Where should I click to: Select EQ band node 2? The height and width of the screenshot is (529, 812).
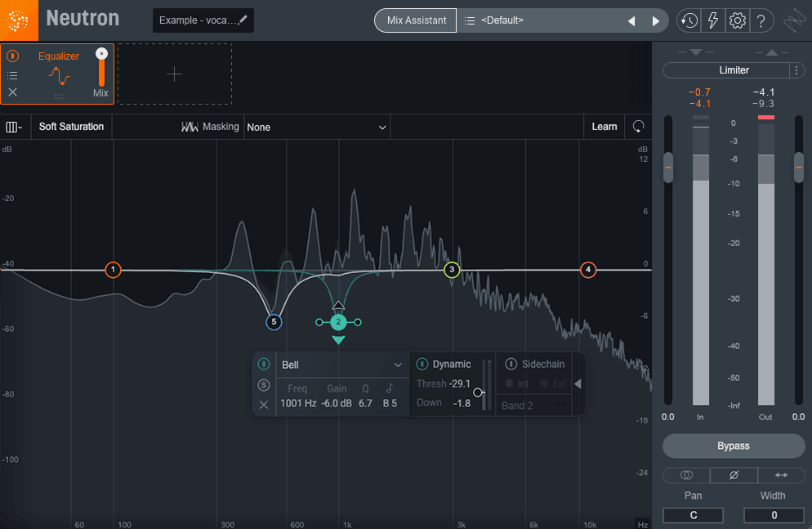click(x=338, y=322)
